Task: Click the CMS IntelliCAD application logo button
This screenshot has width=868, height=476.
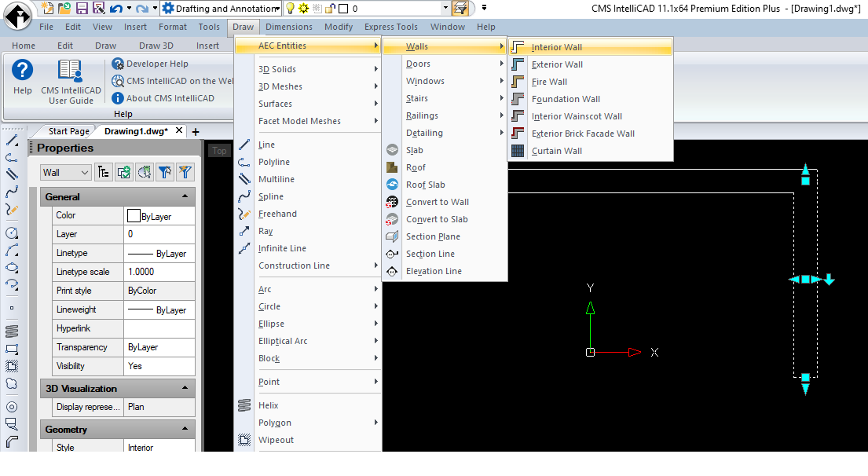Action: (x=18, y=16)
